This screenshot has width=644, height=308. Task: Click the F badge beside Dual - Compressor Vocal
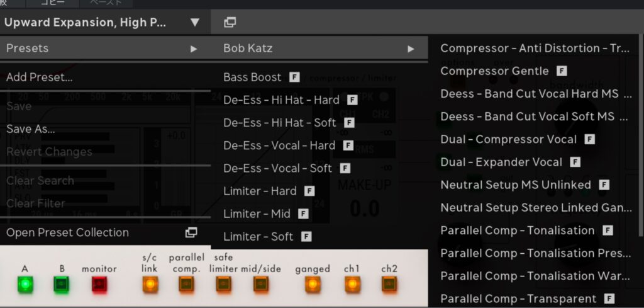click(x=589, y=139)
